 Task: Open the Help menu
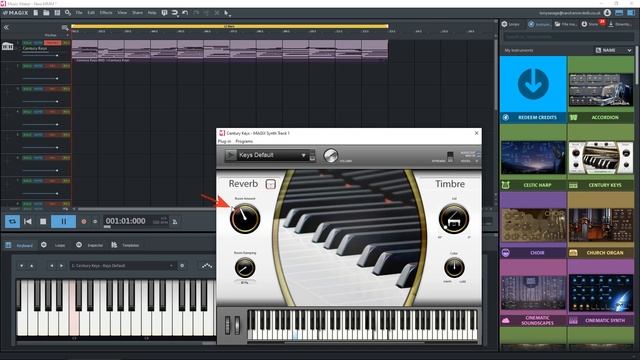click(x=152, y=13)
